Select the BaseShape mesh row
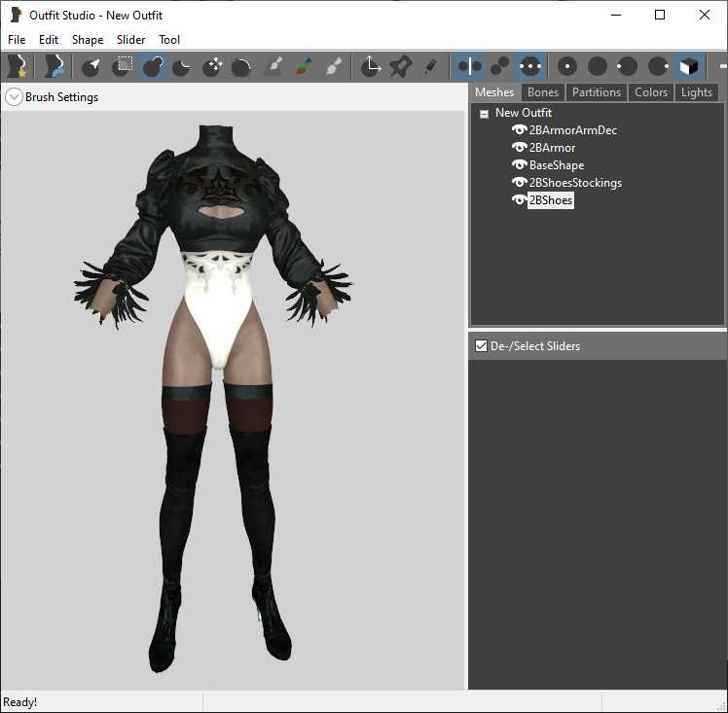This screenshot has height=713, width=728. [x=557, y=165]
